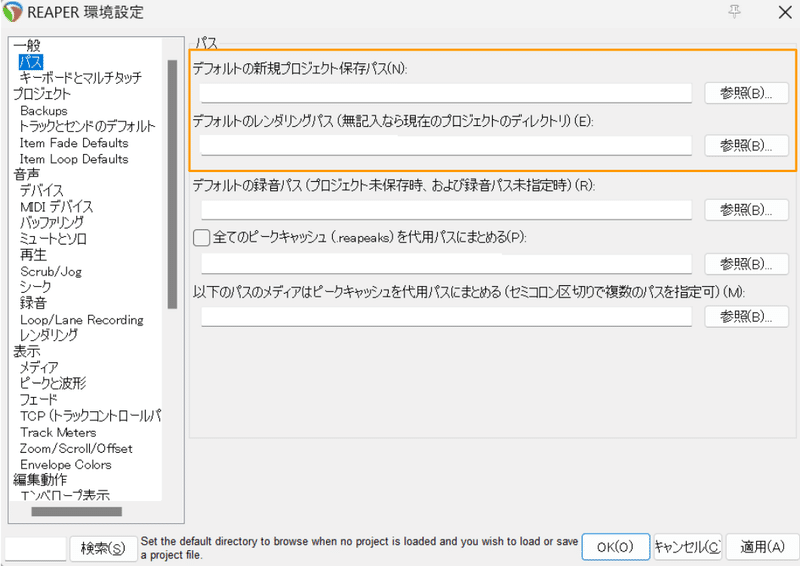This screenshot has height=566, width=800.
Task: Click the REAPER logo icon
Action: (12, 11)
